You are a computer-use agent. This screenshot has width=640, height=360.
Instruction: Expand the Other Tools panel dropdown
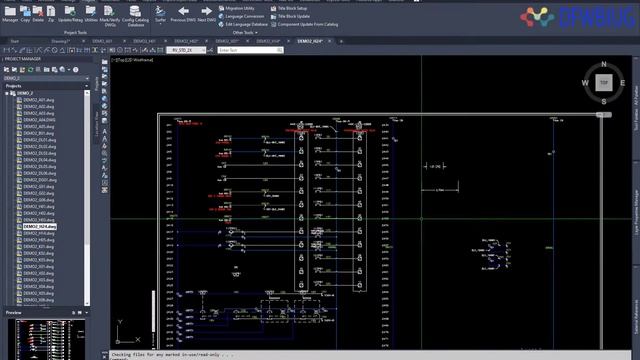245,33
